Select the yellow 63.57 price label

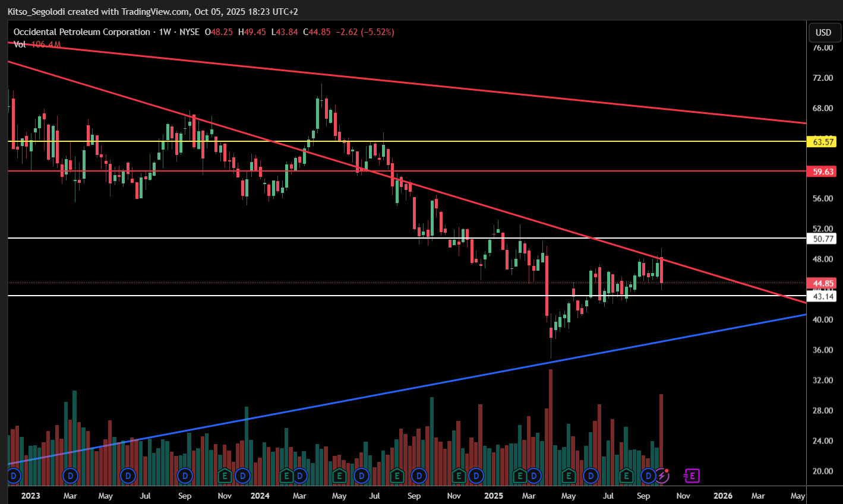(823, 142)
